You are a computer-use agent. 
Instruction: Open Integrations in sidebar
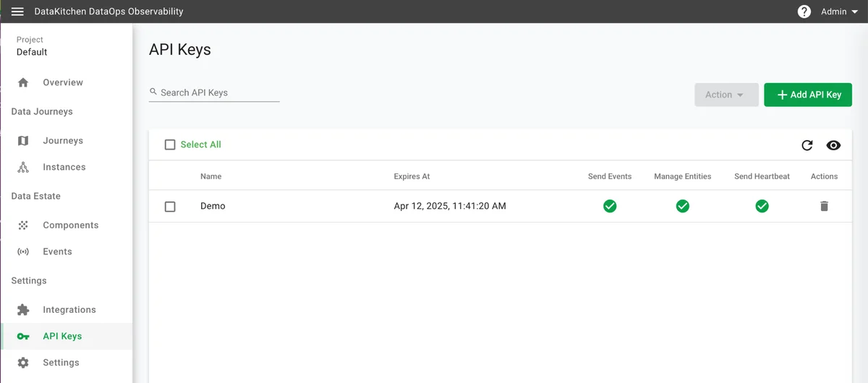click(67, 310)
